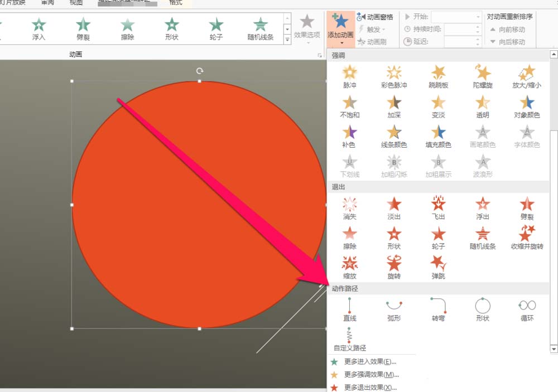
Task: Choose the 随机线条 exit effect
Action: 483,238
